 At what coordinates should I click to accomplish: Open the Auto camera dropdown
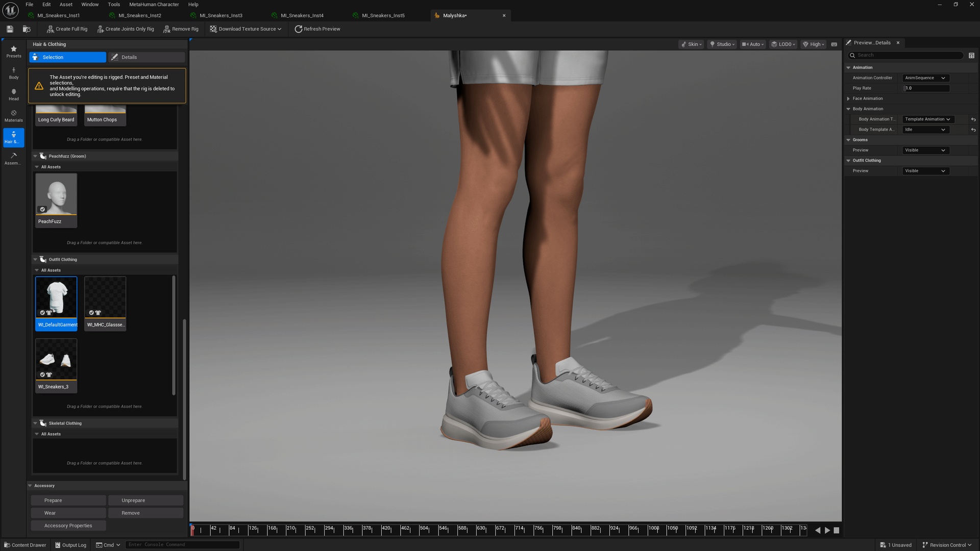(x=753, y=44)
